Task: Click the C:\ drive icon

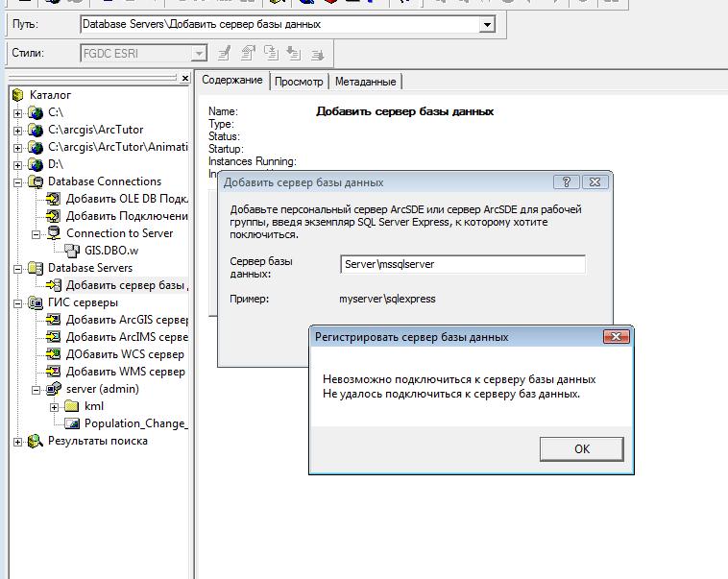Action: coord(36,113)
